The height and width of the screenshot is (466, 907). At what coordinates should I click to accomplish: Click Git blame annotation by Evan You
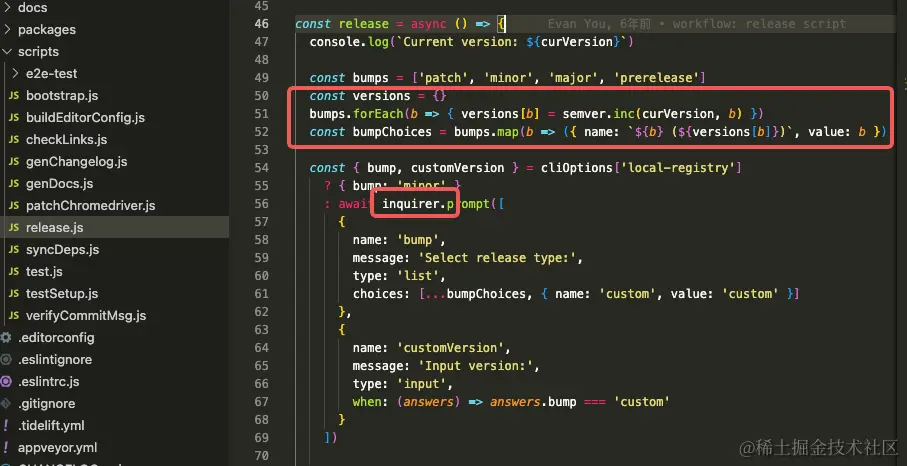coord(696,24)
